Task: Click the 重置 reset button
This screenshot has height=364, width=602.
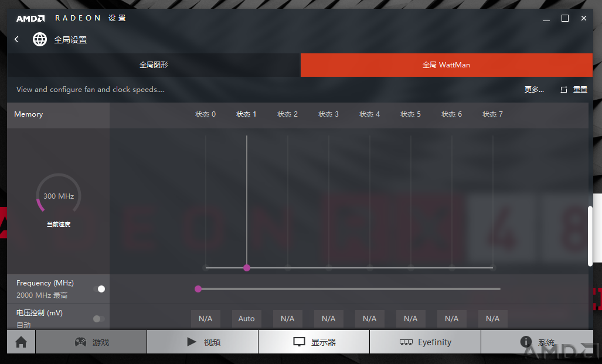Action: 580,90
